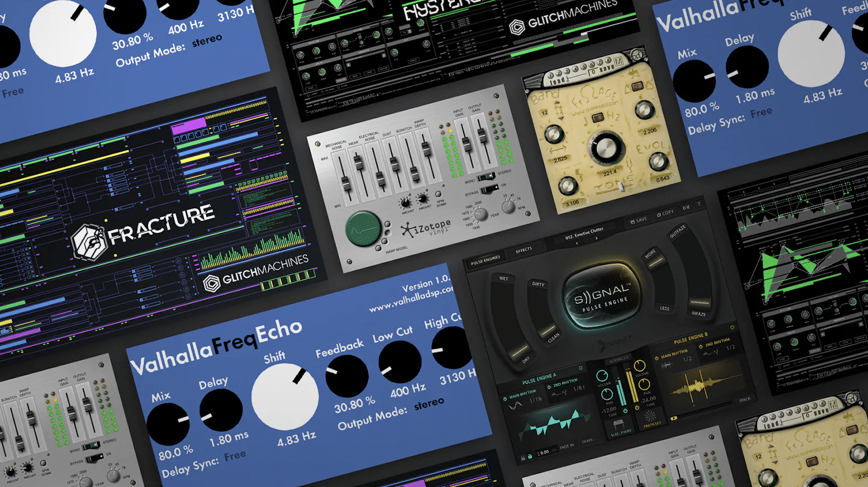Viewport: 868px width, 487px height.
Task: Open Delay Sync Free selector in full ValhallaFreqEcho
Action: (235, 456)
